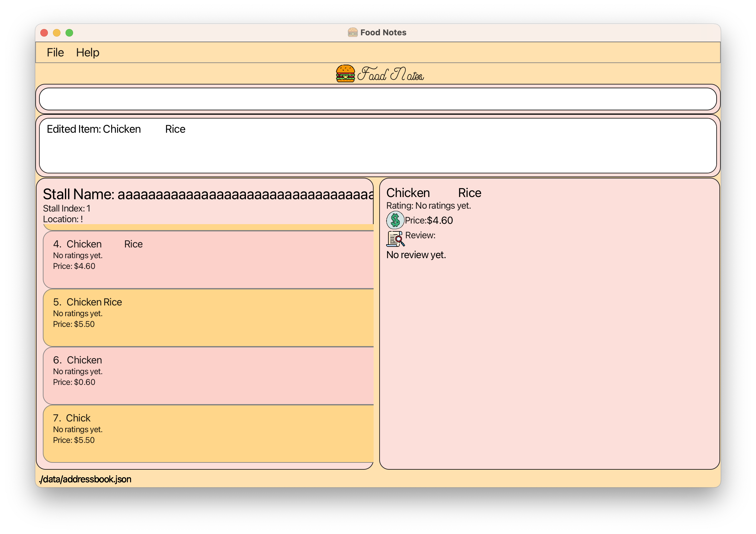Select item 5 Chicken Rice card

click(x=208, y=317)
